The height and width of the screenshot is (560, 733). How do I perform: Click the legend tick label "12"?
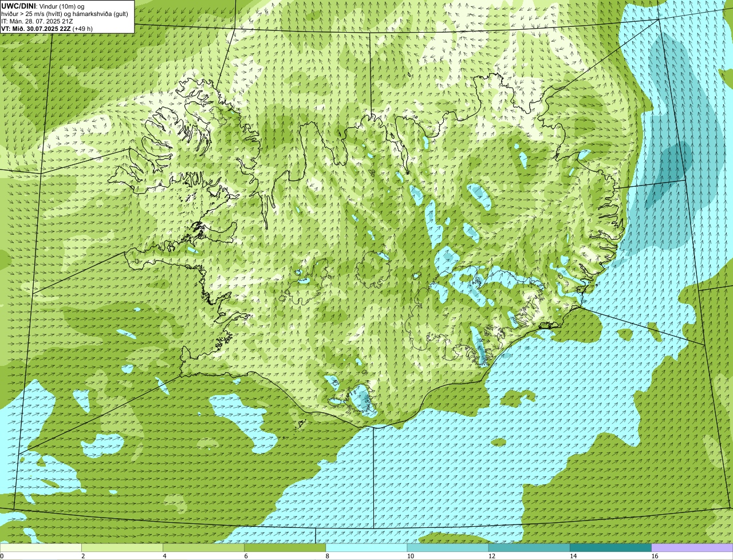pyautogui.click(x=492, y=556)
